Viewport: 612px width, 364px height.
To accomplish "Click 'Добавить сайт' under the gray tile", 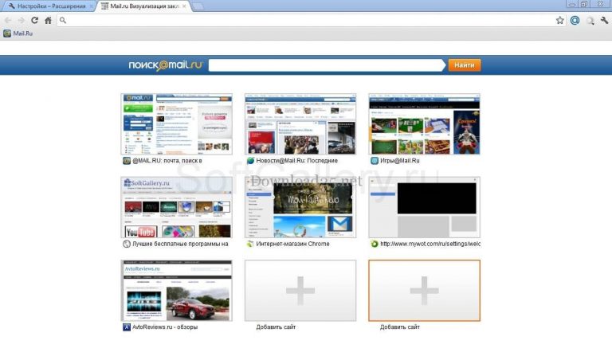I will tap(276, 327).
